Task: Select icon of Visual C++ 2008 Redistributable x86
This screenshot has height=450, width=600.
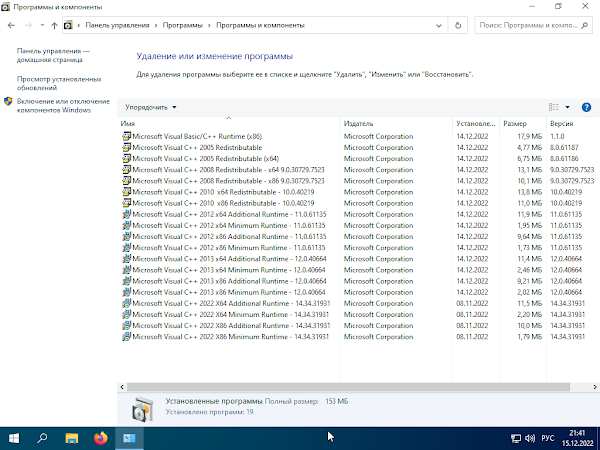Action: [x=126, y=181]
